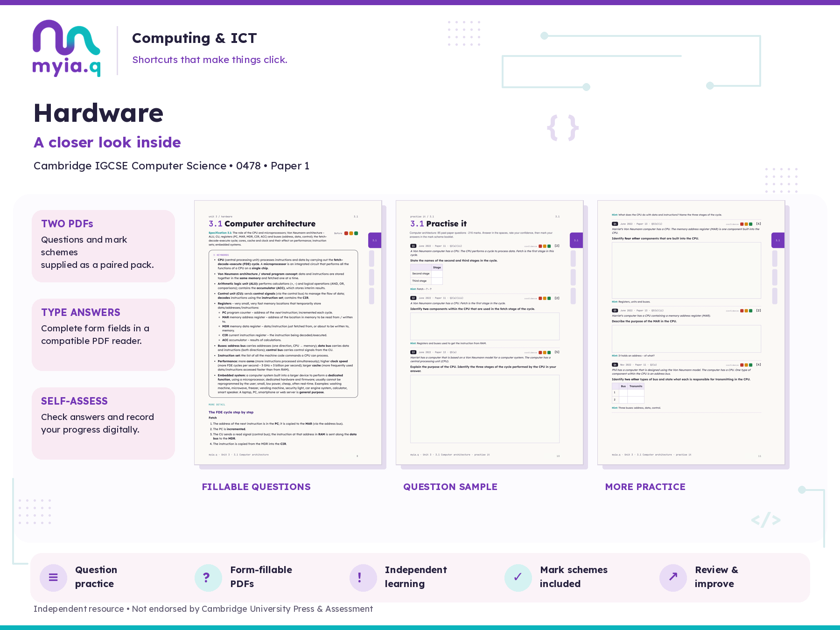The width and height of the screenshot is (840, 630).
Task: Click the myia.q logo
Action: pos(66,48)
